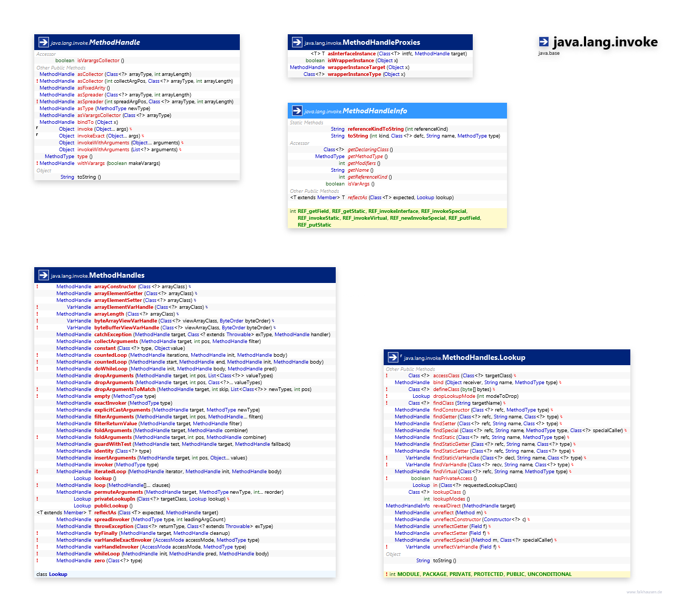Click guardWithTest method in MethodHandles
The width and height of the screenshot is (692, 616).
(x=113, y=444)
